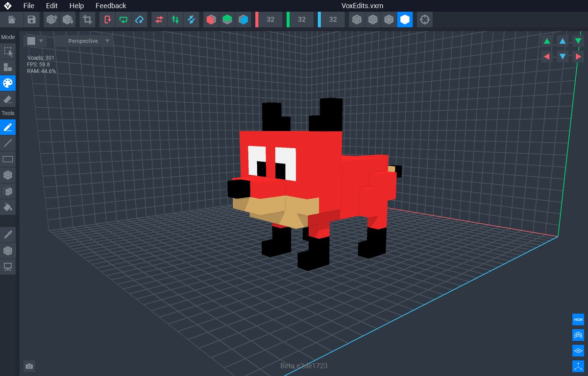This screenshot has width=588, height=376.
Task: Switch to eraser mode
Action: point(8,99)
